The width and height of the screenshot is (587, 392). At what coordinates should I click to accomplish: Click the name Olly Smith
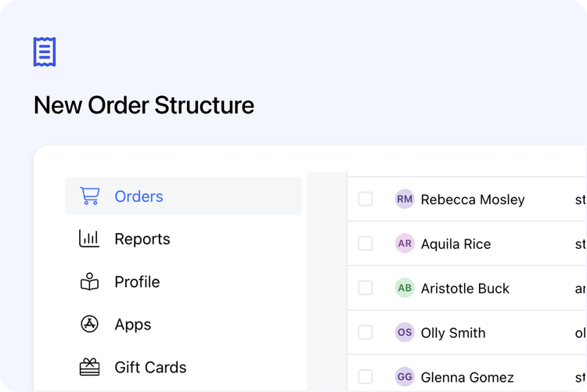tap(453, 333)
